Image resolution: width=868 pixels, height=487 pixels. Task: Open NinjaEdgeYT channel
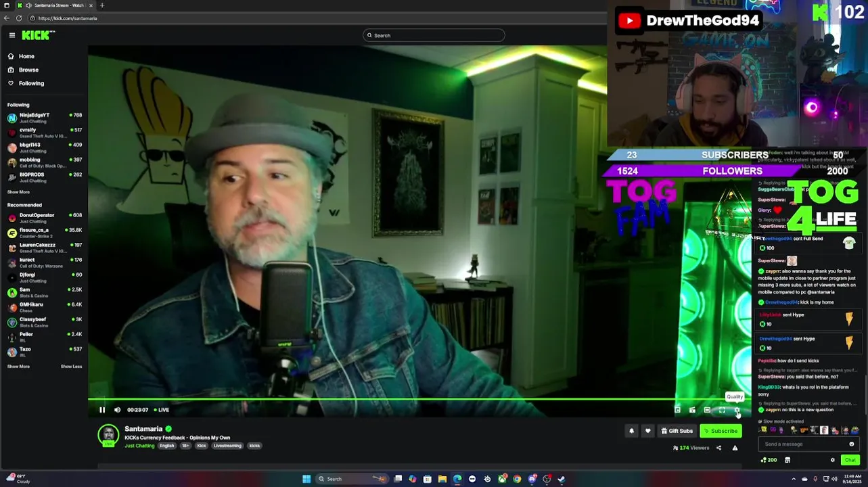(x=44, y=118)
